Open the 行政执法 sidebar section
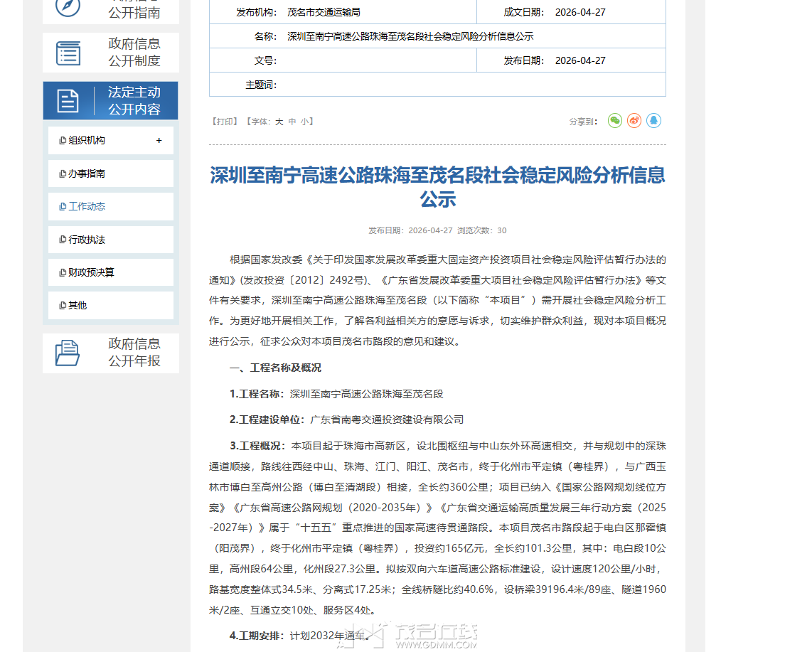Image resolution: width=812 pixels, height=652 pixels. point(85,239)
